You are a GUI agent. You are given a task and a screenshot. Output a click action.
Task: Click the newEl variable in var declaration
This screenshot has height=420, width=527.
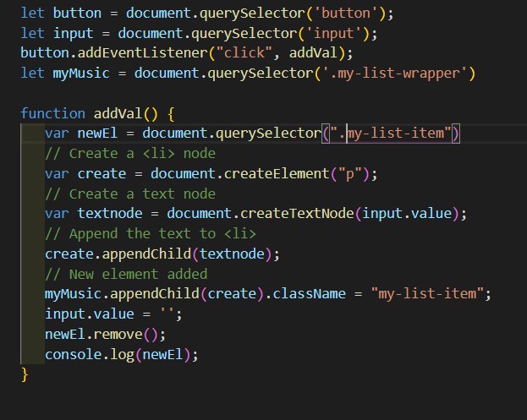point(97,134)
